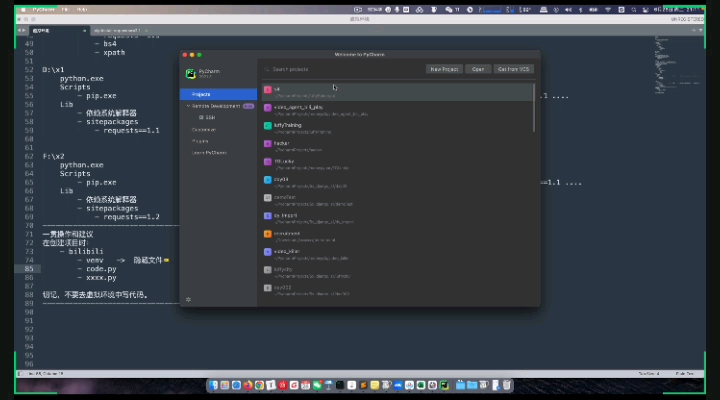This screenshot has width=720, height=400.
Task: Click the hacker project icon
Action: pyautogui.click(x=268, y=144)
